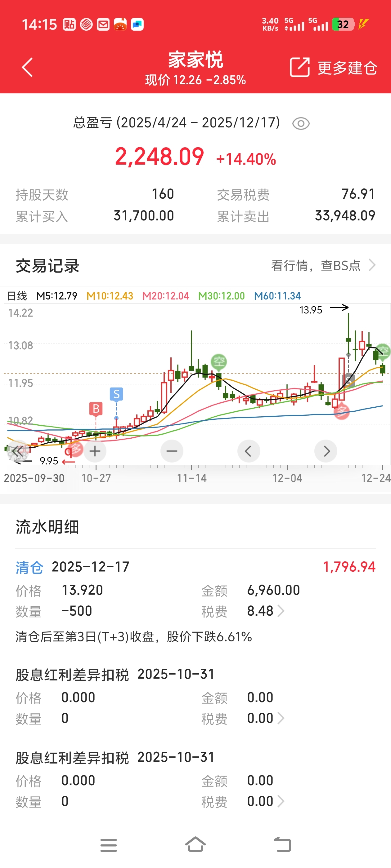Tap the 12-04 date axis label
This screenshot has height=868, width=391.
(287, 478)
